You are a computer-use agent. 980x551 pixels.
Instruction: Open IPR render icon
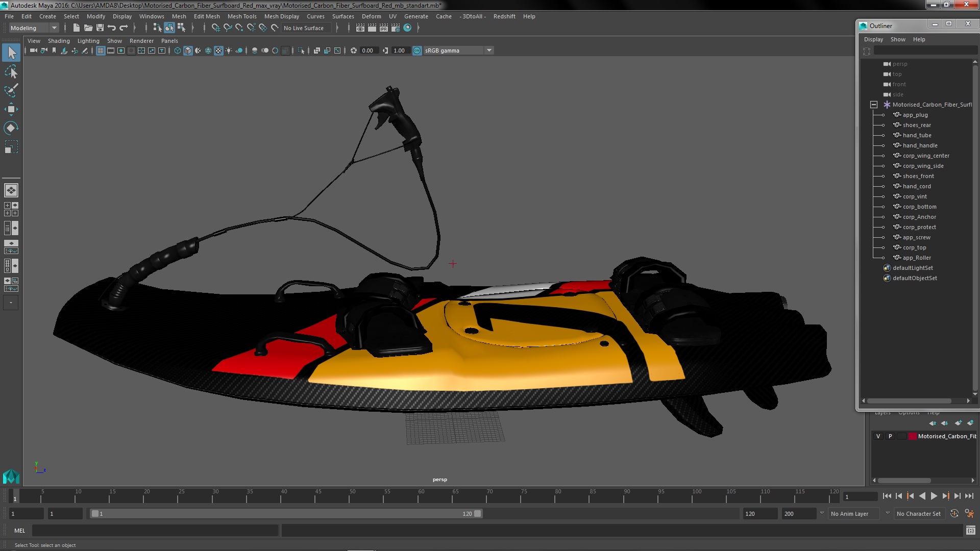[383, 28]
